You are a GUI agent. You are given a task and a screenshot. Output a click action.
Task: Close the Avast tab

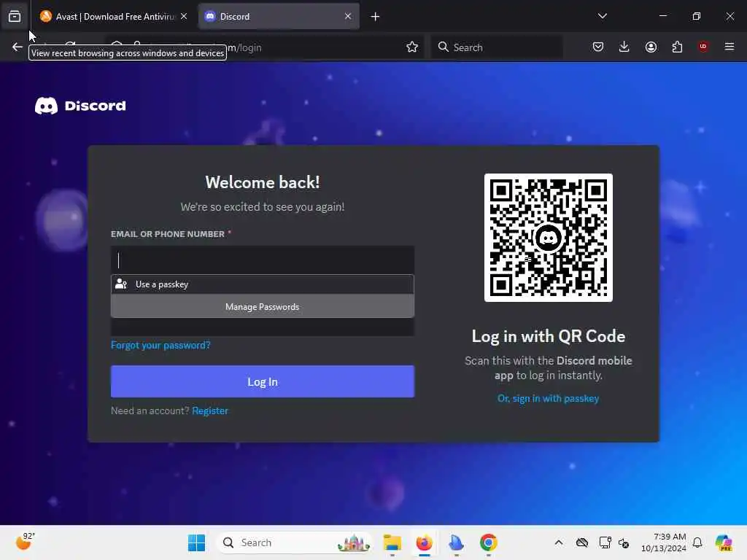point(184,17)
